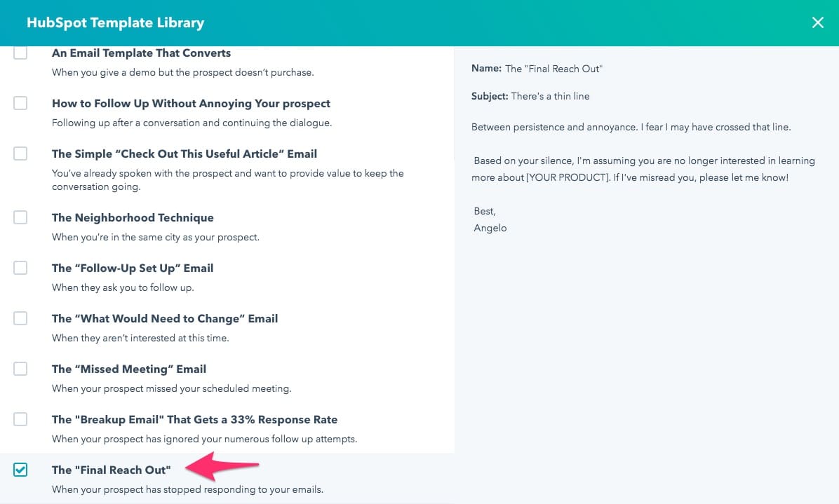Click the HubSpot Template Library title
Viewport: 839px width, 504px height.
115,22
